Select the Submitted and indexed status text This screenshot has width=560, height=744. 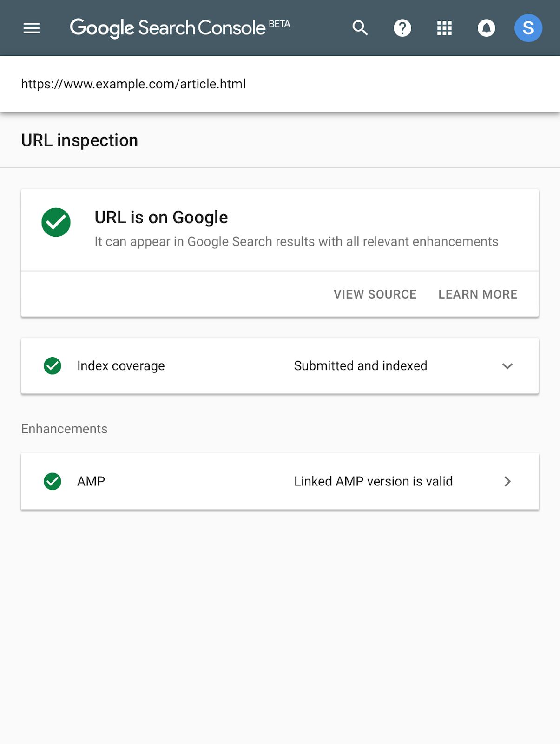(x=360, y=366)
